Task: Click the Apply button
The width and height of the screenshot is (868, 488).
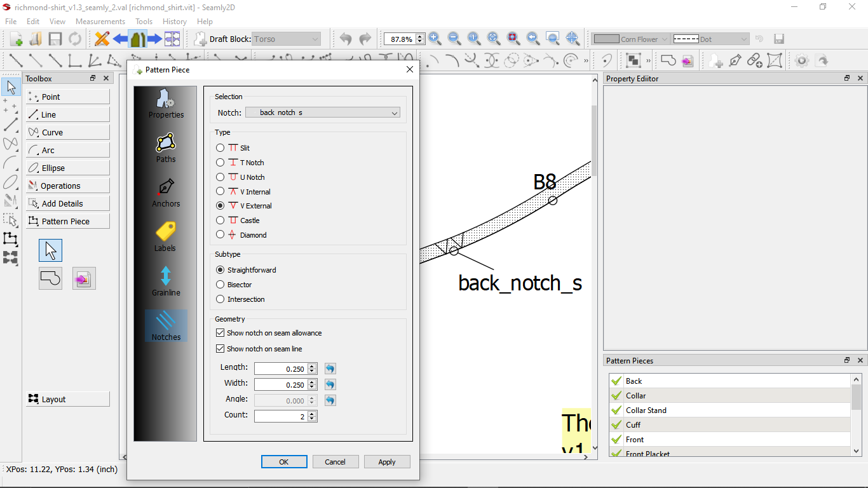Action: coord(386,462)
